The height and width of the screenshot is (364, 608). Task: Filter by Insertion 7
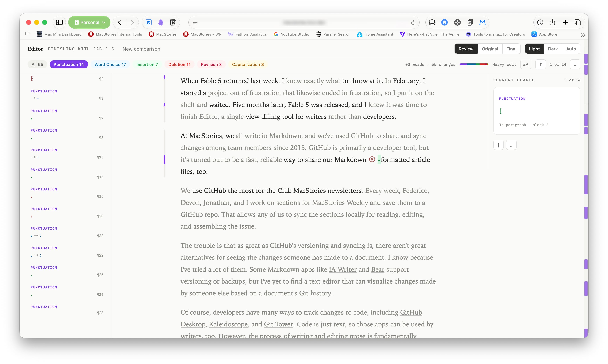tap(147, 64)
